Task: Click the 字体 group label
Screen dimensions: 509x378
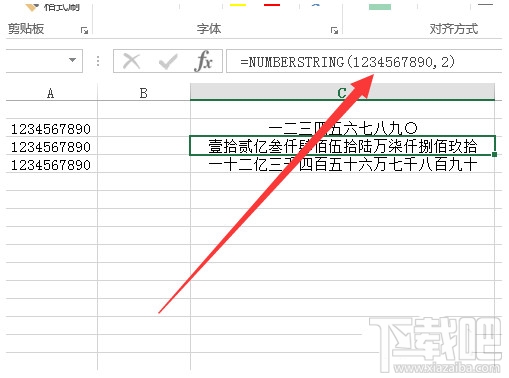Action: point(209,29)
